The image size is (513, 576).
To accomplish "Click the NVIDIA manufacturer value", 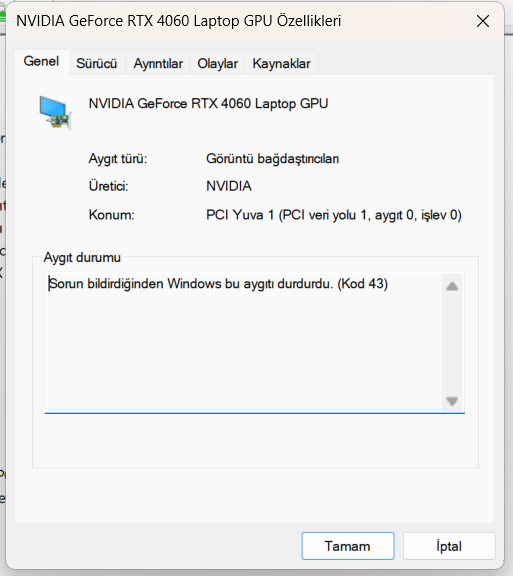I will click(x=229, y=186).
